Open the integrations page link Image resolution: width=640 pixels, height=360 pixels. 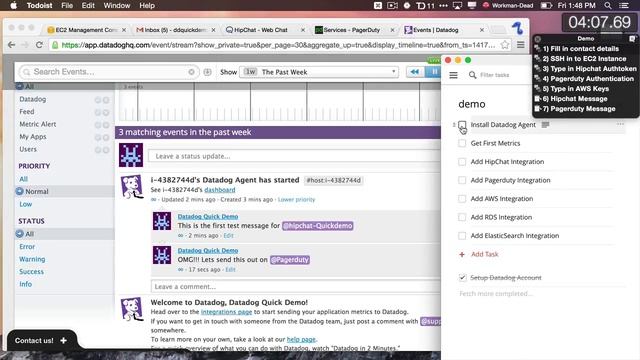[226, 312]
